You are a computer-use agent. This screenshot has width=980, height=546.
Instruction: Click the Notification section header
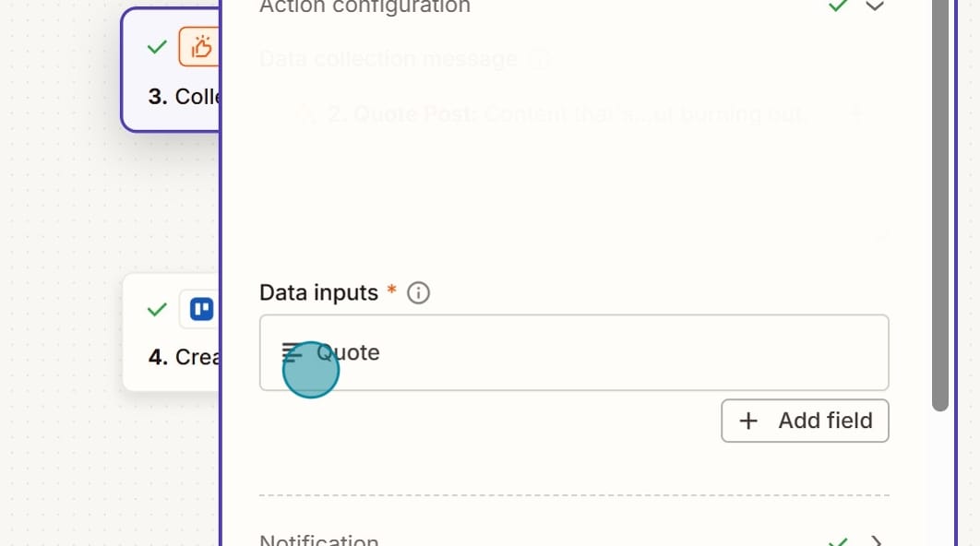tap(319, 540)
